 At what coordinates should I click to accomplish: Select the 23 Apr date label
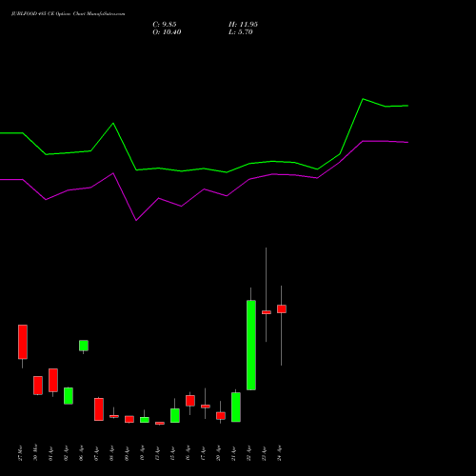click(x=264, y=453)
